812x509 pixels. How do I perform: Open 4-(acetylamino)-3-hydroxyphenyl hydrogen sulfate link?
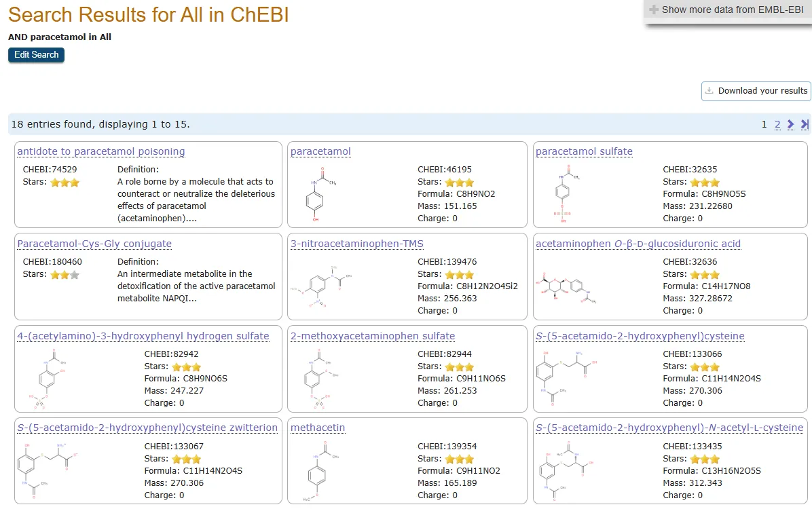[x=143, y=336]
